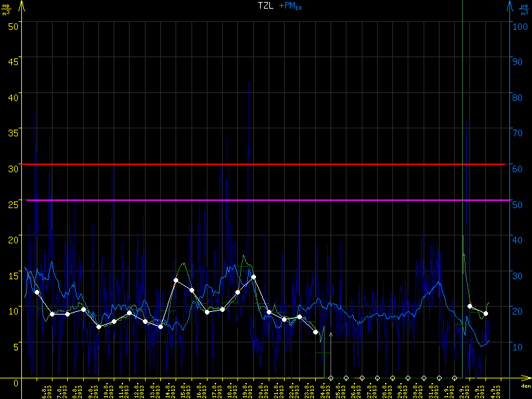Click the red threshold line
This screenshot has width=532, height=399.
[x=266, y=164]
